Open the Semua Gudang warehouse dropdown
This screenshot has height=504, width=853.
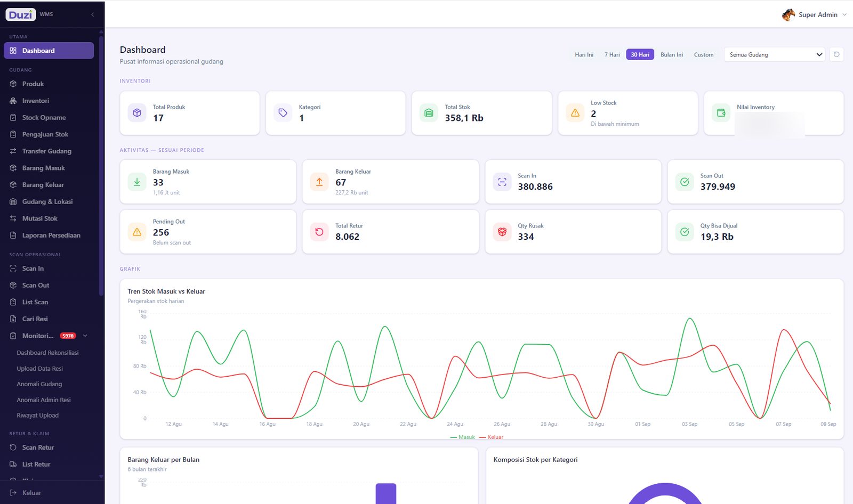(775, 54)
